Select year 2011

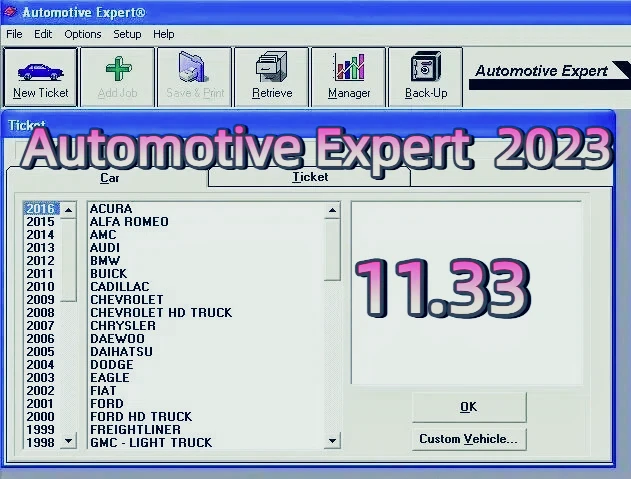click(x=40, y=273)
